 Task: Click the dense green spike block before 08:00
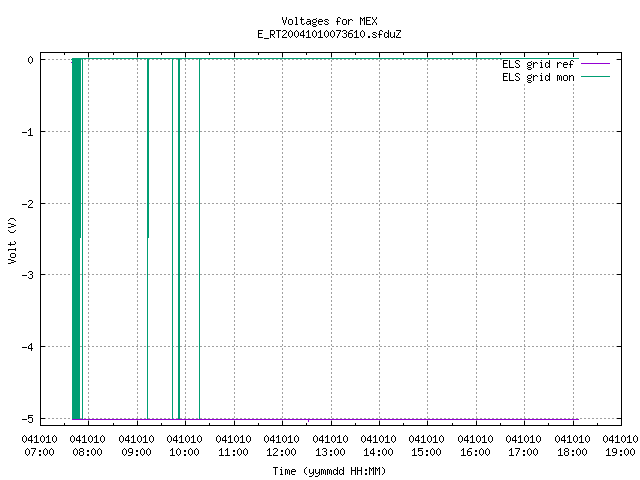click(x=76, y=239)
